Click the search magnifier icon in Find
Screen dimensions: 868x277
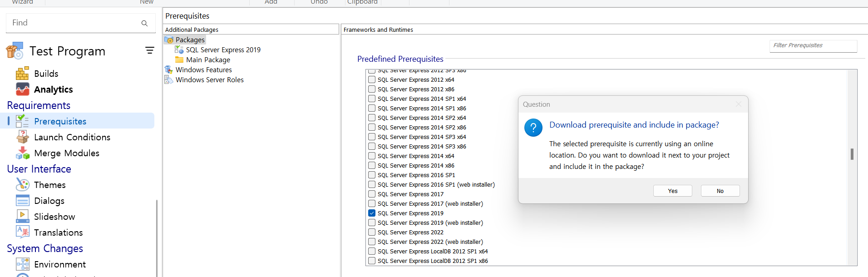point(144,23)
